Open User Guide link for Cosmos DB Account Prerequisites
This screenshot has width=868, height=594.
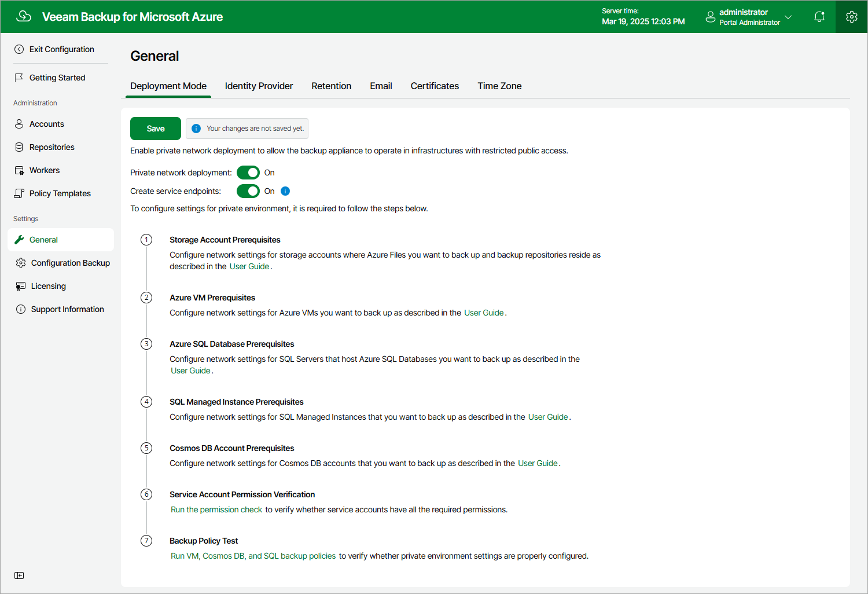tap(538, 463)
